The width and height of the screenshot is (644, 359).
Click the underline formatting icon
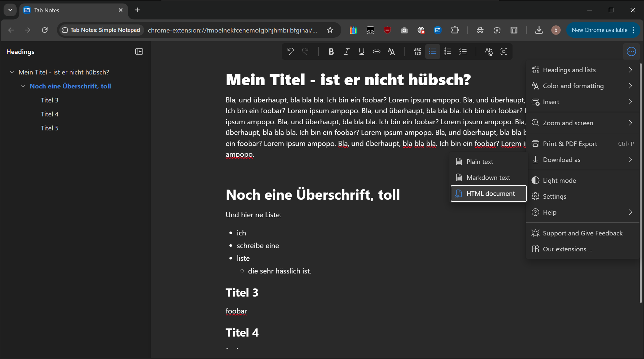coord(361,51)
